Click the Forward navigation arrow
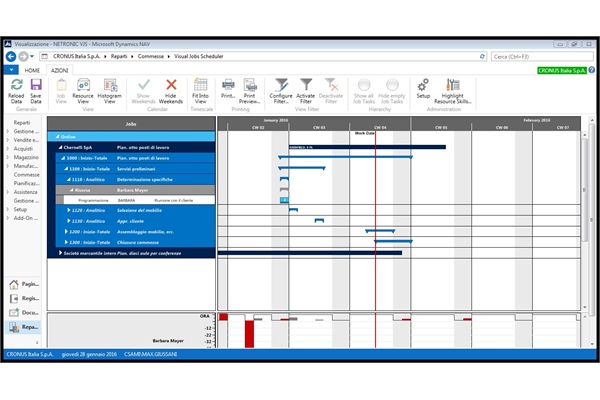This screenshot has height=400, width=600. (x=23, y=56)
